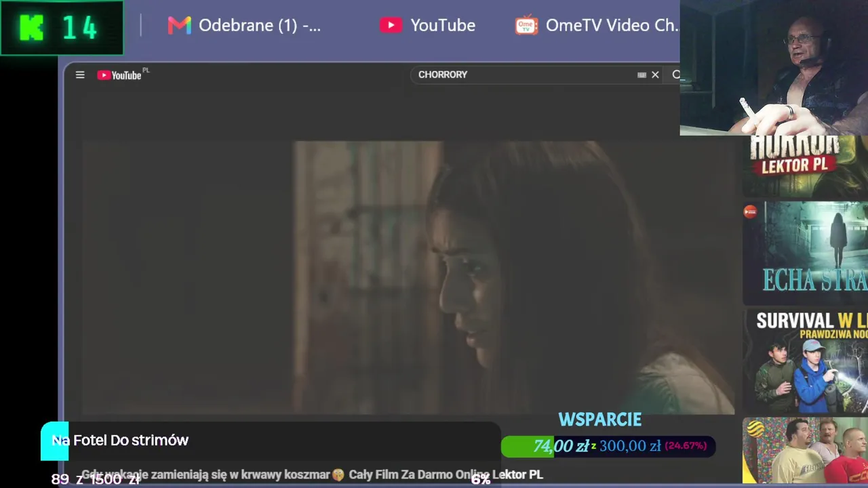Click the WSPARCIE heading text
This screenshot has width=868, height=488.
click(x=600, y=420)
